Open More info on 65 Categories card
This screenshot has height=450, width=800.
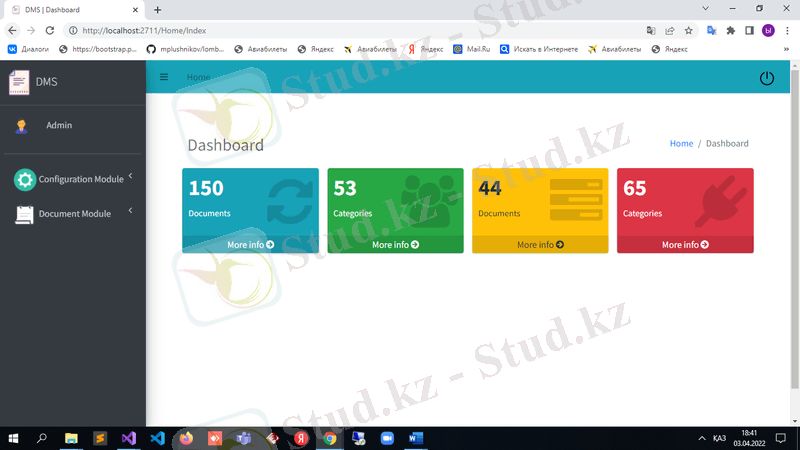pyautogui.click(x=685, y=245)
